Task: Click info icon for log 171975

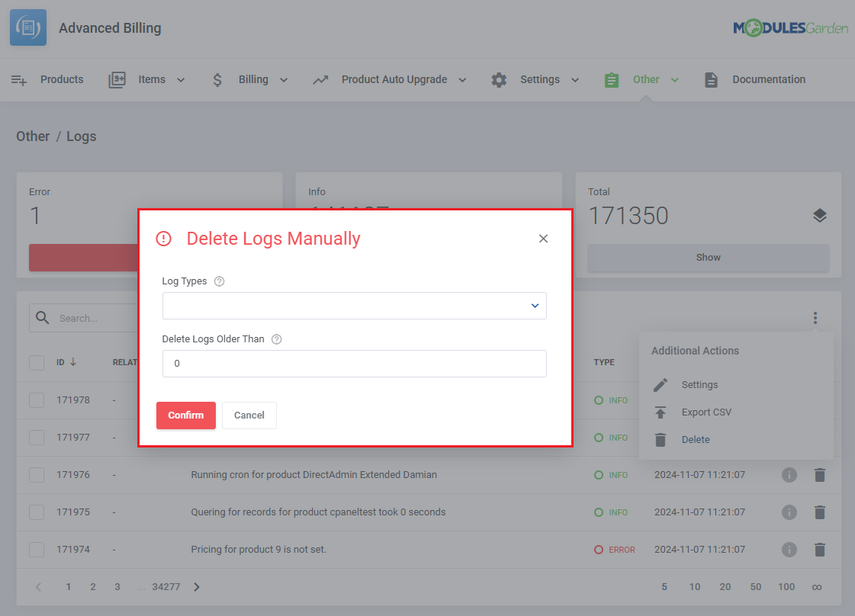Action: [x=789, y=512]
